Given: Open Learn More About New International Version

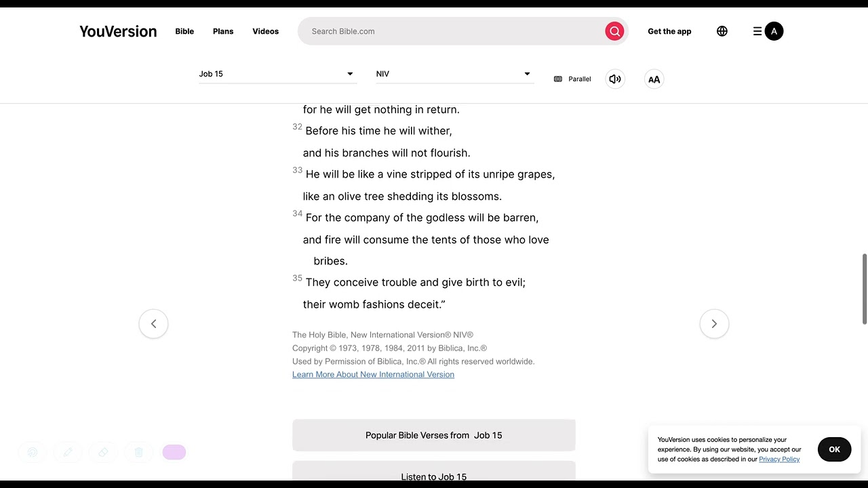Looking at the screenshot, I should 373,375.
